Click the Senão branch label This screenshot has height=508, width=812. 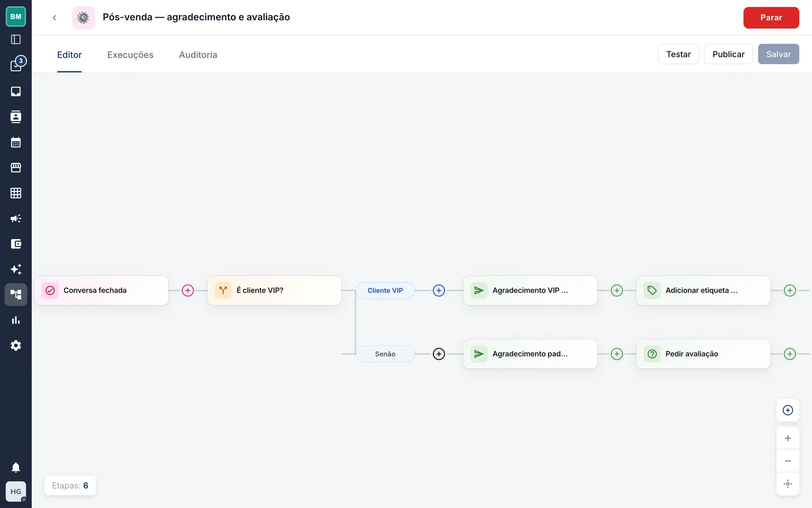385,354
